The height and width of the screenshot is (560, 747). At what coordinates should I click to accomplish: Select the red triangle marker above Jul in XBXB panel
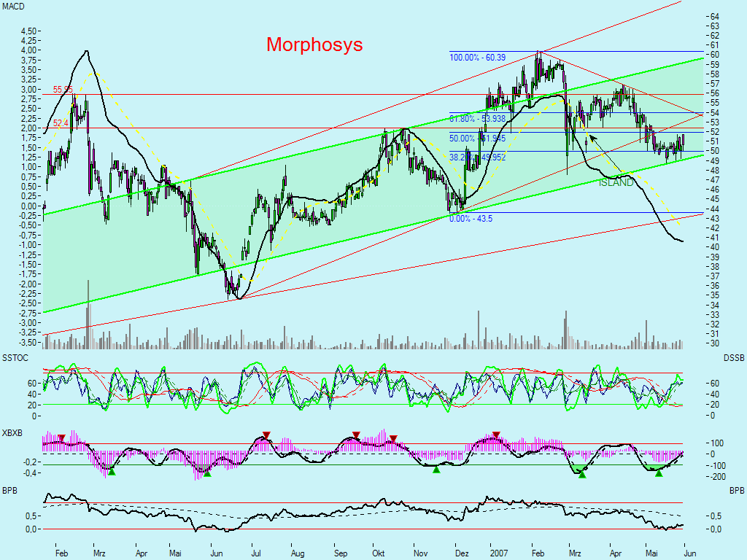click(x=266, y=435)
